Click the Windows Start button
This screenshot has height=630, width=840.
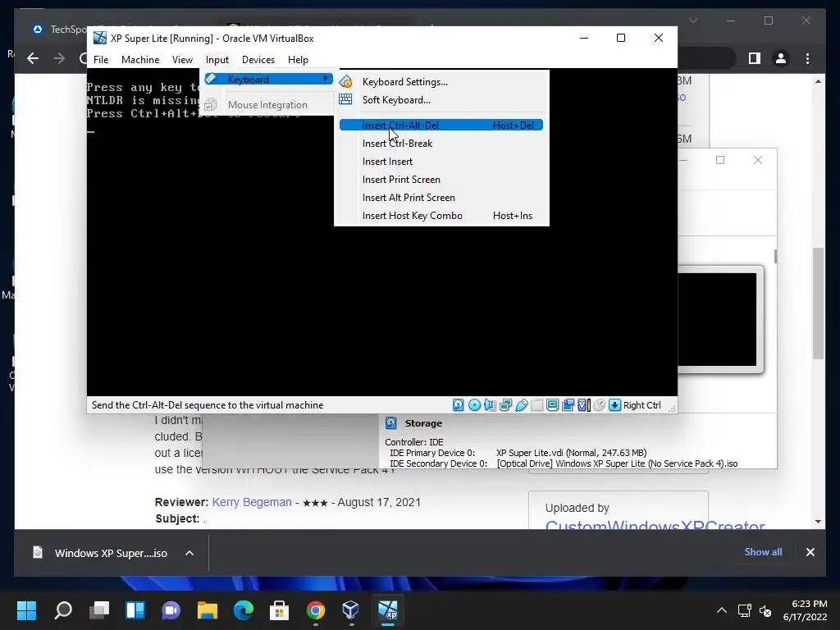(x=26, y=609)
